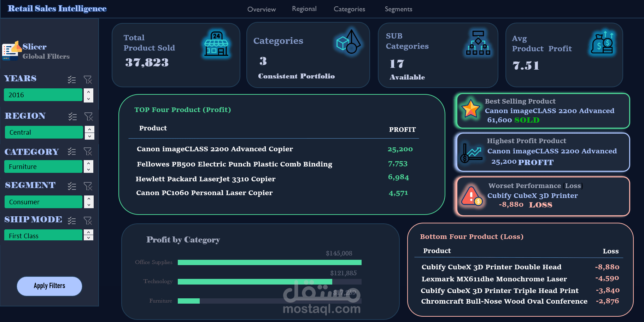The image size is (644, 322).
Task: Select the First Class ship mode item
Action: [x=43, y=235]
